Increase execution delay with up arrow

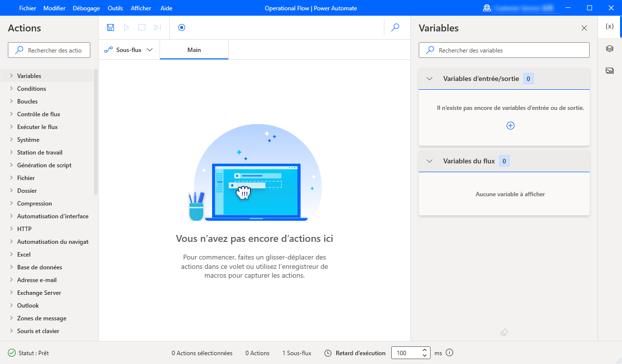425,350
